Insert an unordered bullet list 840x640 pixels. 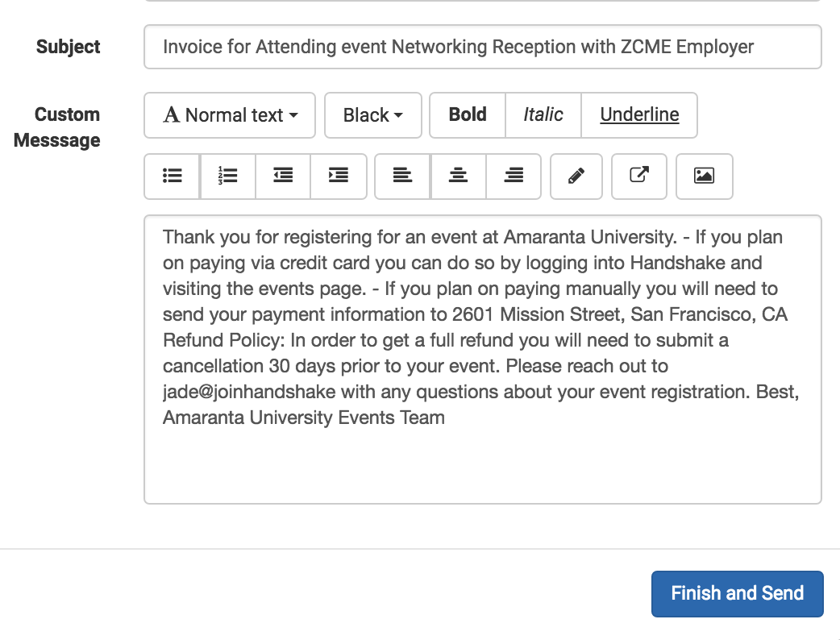click(172, 177)
